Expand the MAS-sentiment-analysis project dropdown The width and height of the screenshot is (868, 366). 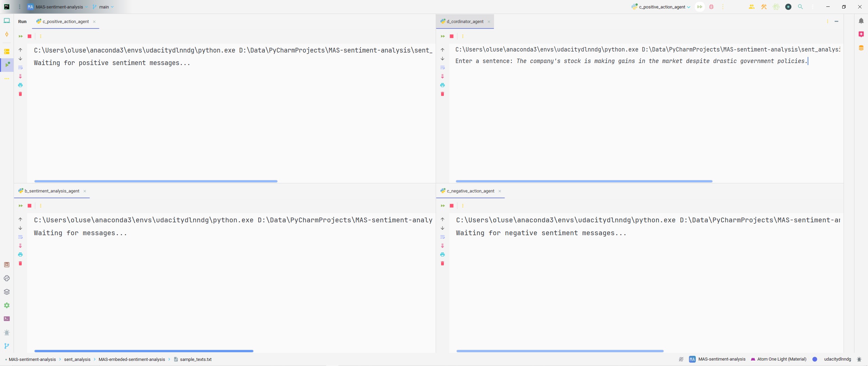pyautogui.click(x=59, y=7)
